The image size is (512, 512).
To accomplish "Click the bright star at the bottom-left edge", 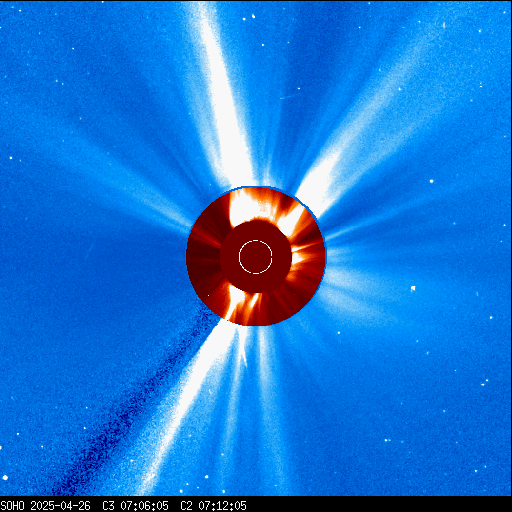I will 5,477.
